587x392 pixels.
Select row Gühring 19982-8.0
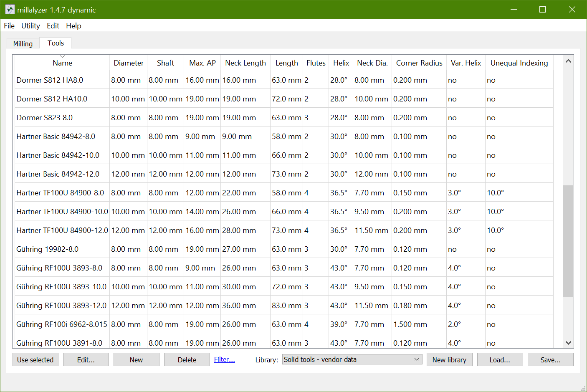point(284,249)
